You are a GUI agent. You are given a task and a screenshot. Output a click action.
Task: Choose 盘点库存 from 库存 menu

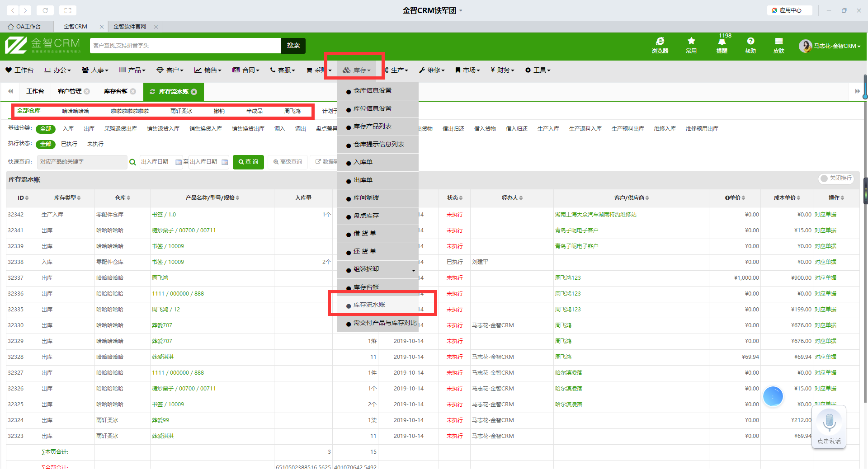point(378,216)
